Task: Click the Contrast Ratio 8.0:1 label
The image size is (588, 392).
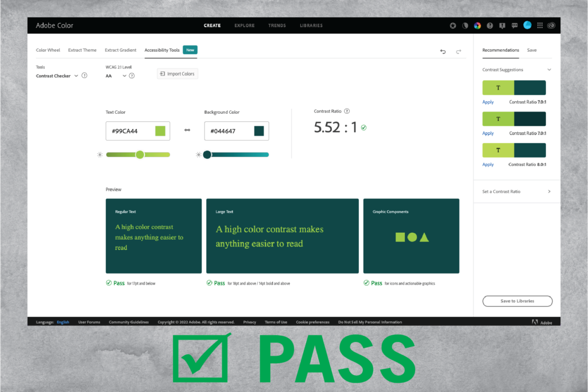Action: click(x=527, y=164)
